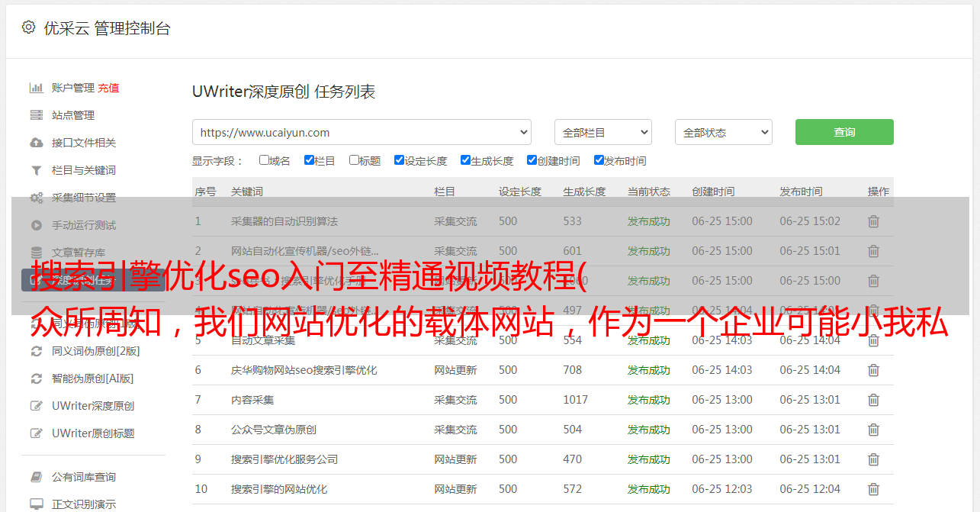The image size is (980, 512).
Task: Open 站点管理 via its server icon
Action: click(36, 115)
